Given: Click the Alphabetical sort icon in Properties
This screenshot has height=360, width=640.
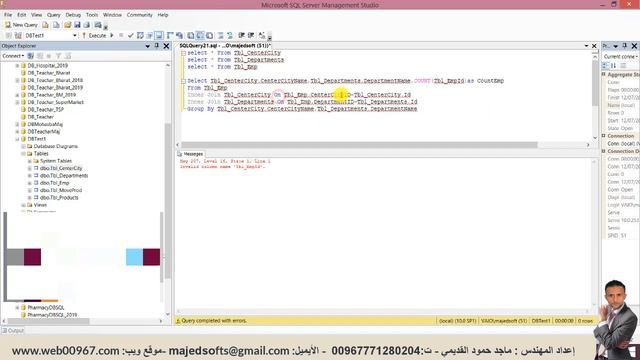Looking at the screenshot, I should pyautogui.click(x=613, y=66).
